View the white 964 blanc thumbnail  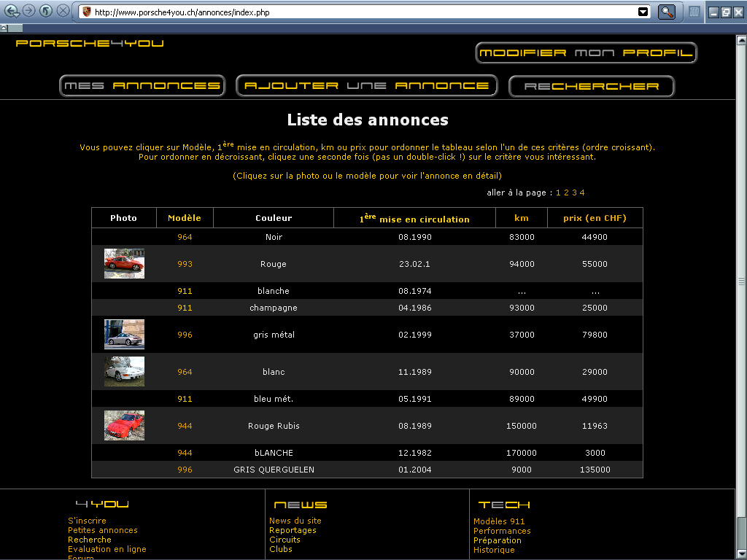pyautogui.click(x=124, y=371)
